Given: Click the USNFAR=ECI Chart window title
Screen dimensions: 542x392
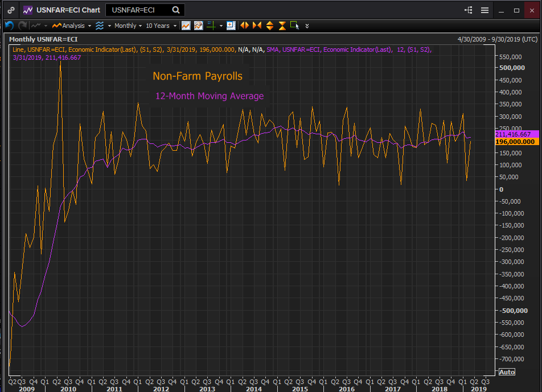Looking at the screenshot, I should click(x=68, y=10).
